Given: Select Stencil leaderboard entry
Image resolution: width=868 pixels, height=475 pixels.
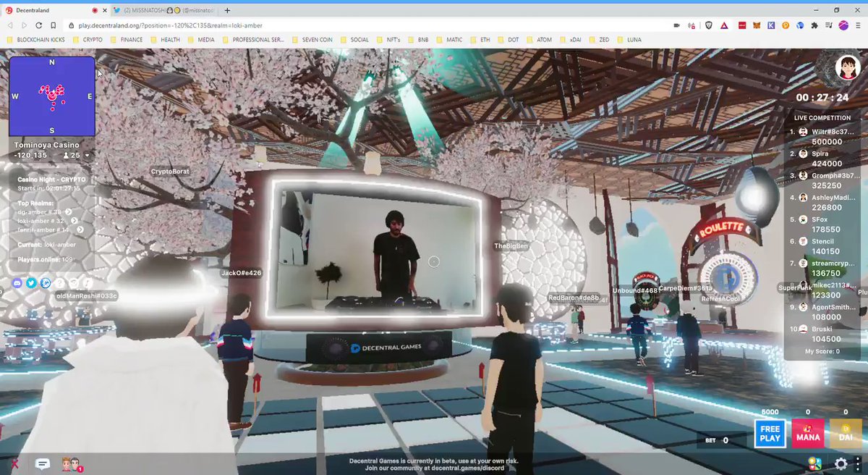Looking at the screenshot, I should point(823,246).
